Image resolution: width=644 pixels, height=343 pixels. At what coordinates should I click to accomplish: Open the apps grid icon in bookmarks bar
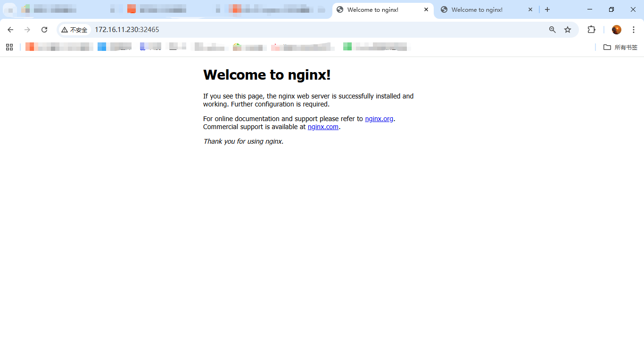tap(9, 47)
